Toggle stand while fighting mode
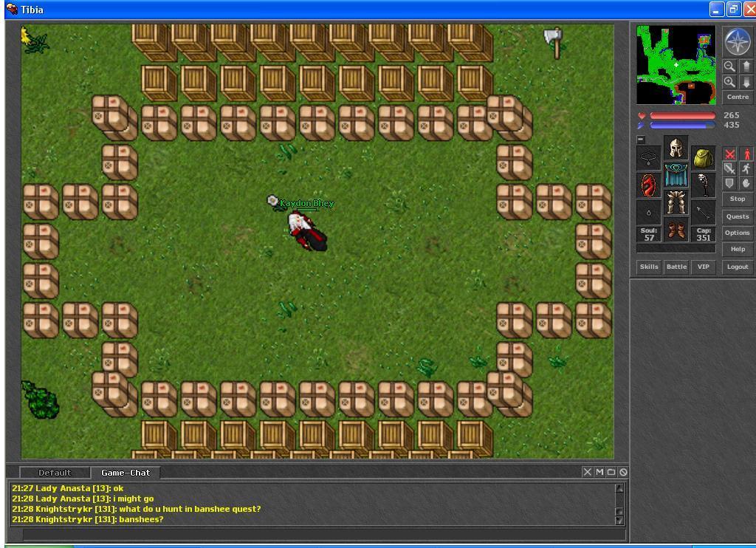Screen dimensions: 756x548 coord(747,154)
